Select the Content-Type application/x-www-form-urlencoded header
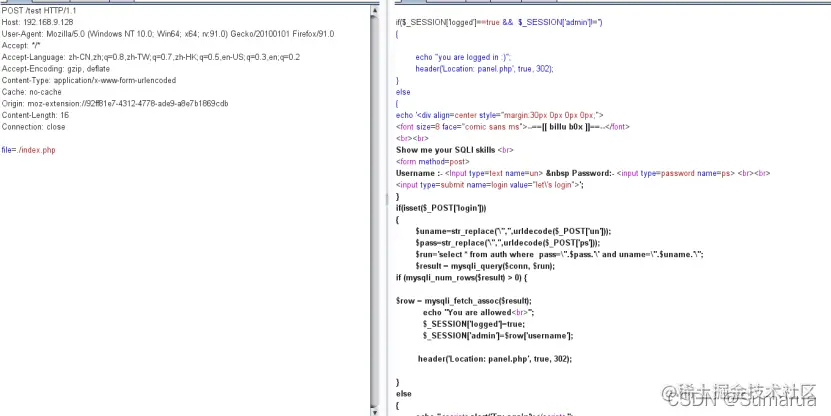This screenshot has height=416, width=831. (x=89, y=81)
